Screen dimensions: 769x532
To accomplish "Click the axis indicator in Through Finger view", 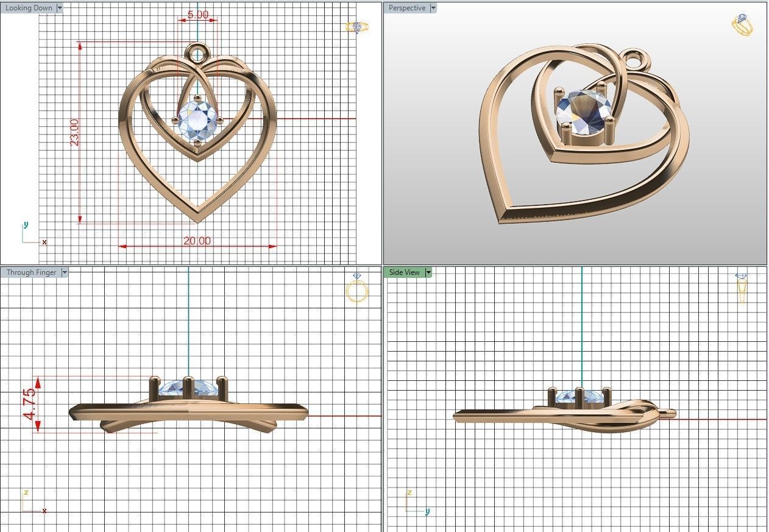I will click(34, 501).
